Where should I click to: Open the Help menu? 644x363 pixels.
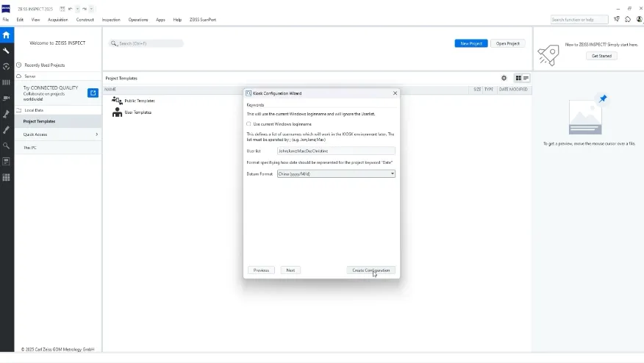177,20
